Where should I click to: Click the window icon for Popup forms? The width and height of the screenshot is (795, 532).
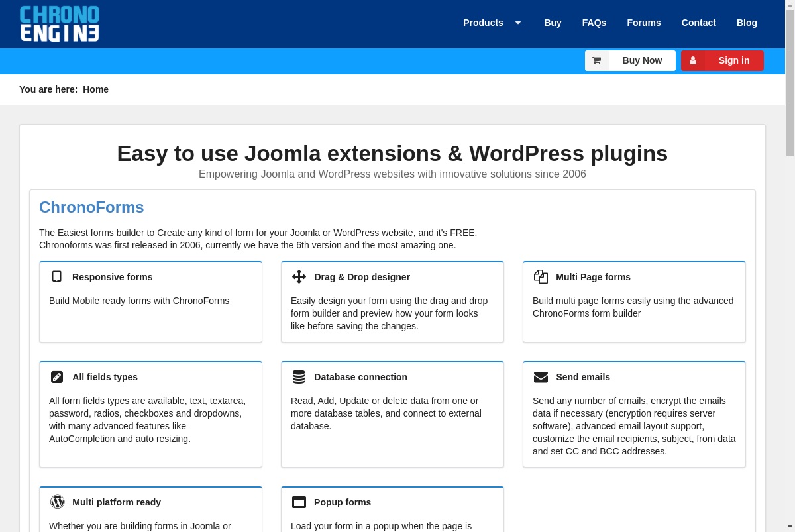tap(299, 502)
